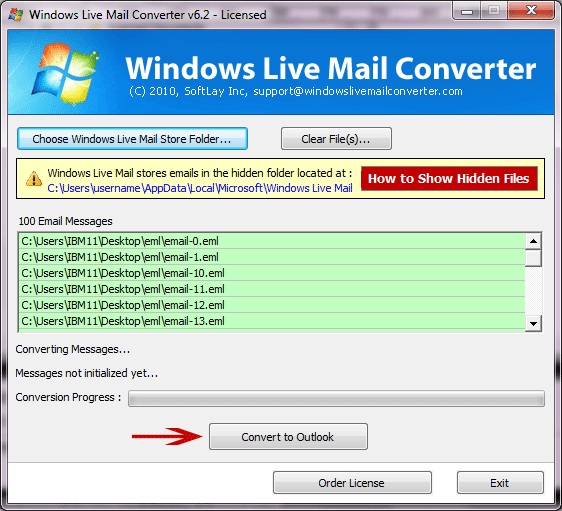Click the Converting Messages status text

point(73,349)
